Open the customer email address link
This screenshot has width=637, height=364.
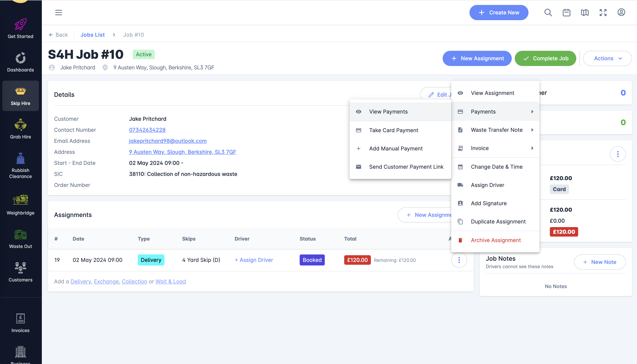click(168, 141)
